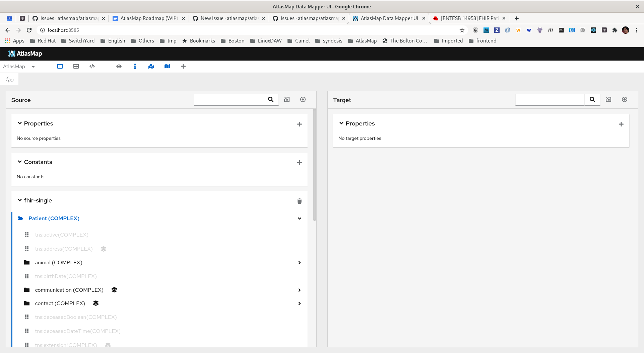The width and height of the screenshot is (644, 353).
Task: Add a target property plus icon
Action: [x=621, y=124]
